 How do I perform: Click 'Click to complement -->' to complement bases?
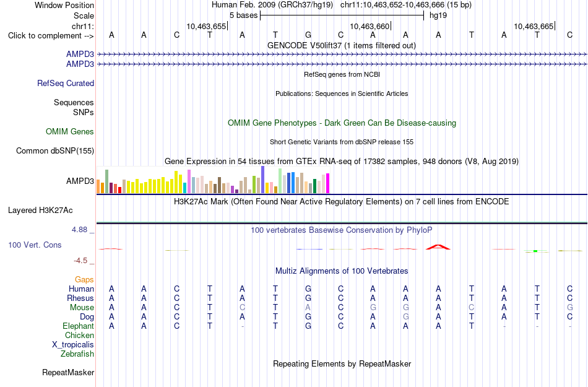pyautogui.click(x=51, y=36)
